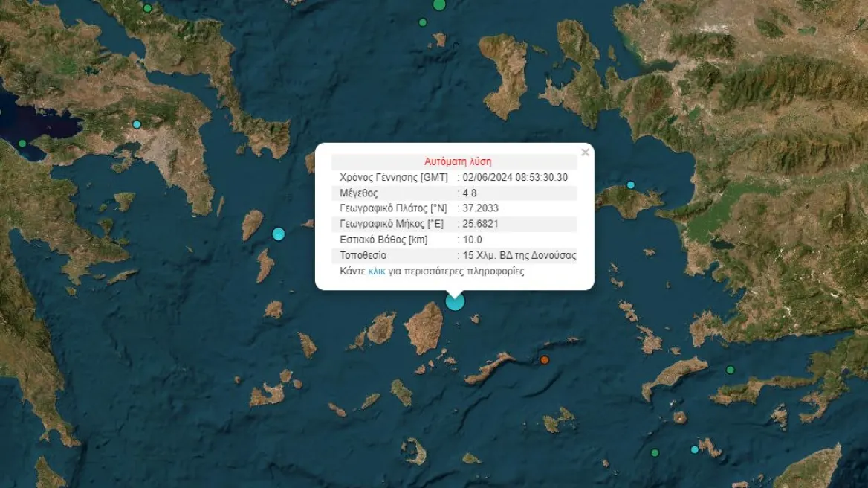Click the Τοποθεσία row showing Donousa location
Image resolution: width=868 pixels, height=488 pixels.
coord(519,255)
